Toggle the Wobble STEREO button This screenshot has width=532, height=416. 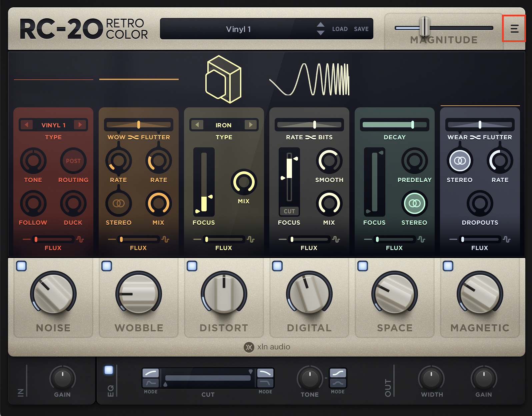[x=118, y=203]
